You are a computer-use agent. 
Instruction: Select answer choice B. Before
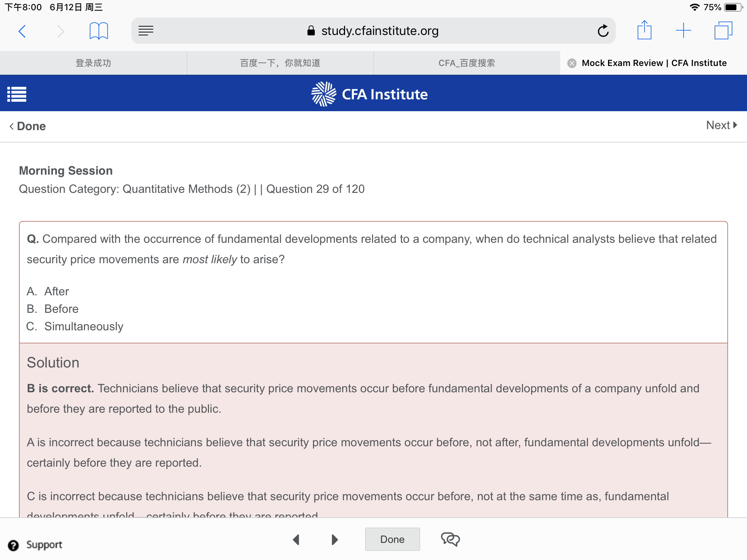(x=53, y=309)
